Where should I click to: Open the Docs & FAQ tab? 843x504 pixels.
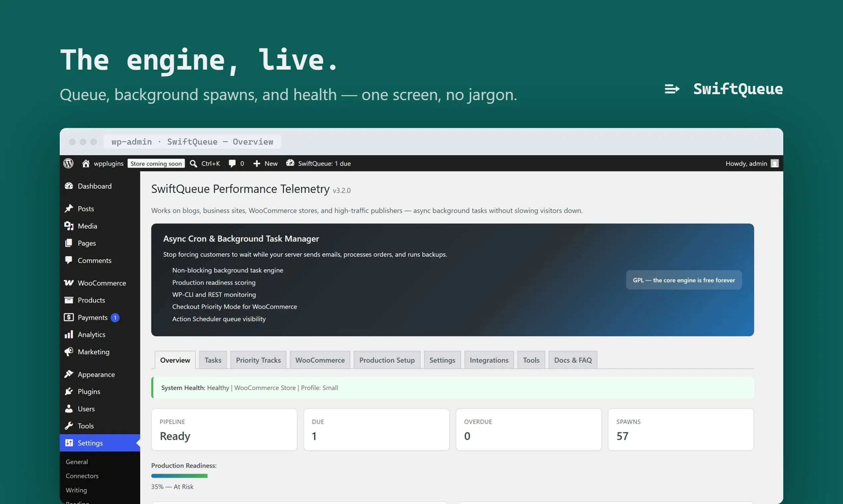coord(573,360)
